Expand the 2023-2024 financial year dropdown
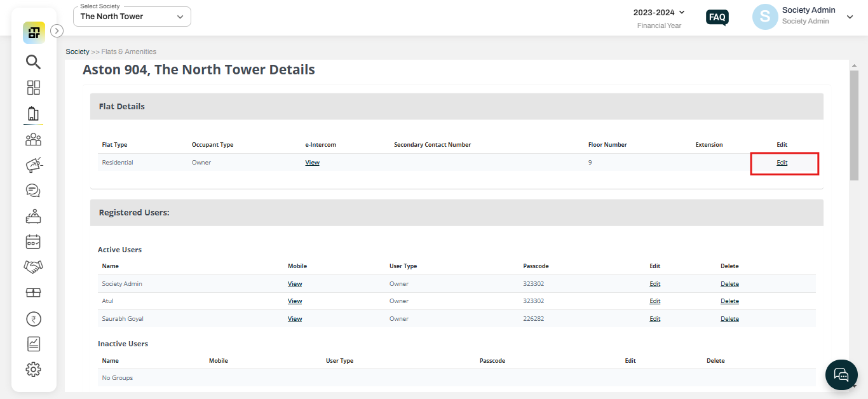868x399 pixels. coord(659,12)
